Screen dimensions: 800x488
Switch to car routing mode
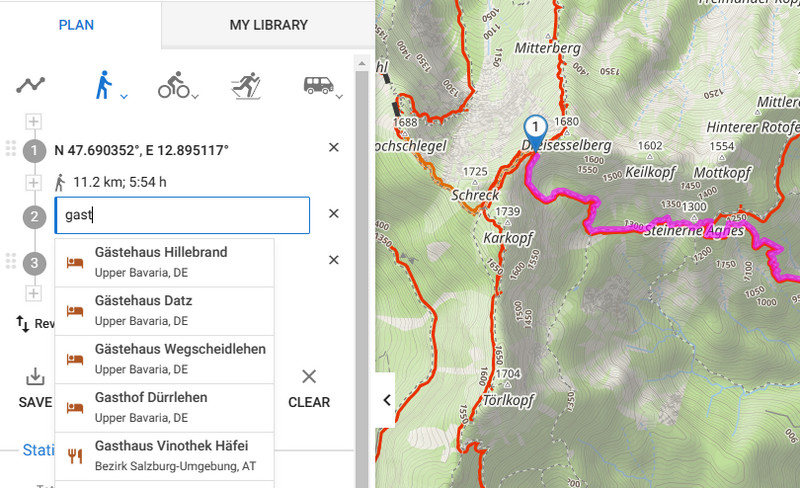318,85
